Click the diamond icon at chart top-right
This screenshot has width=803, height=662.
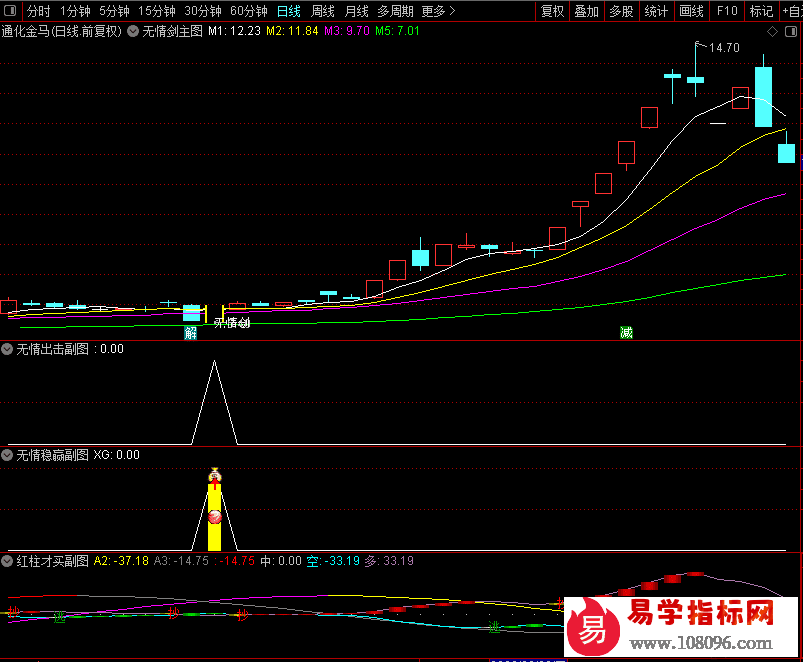[772, 32]
